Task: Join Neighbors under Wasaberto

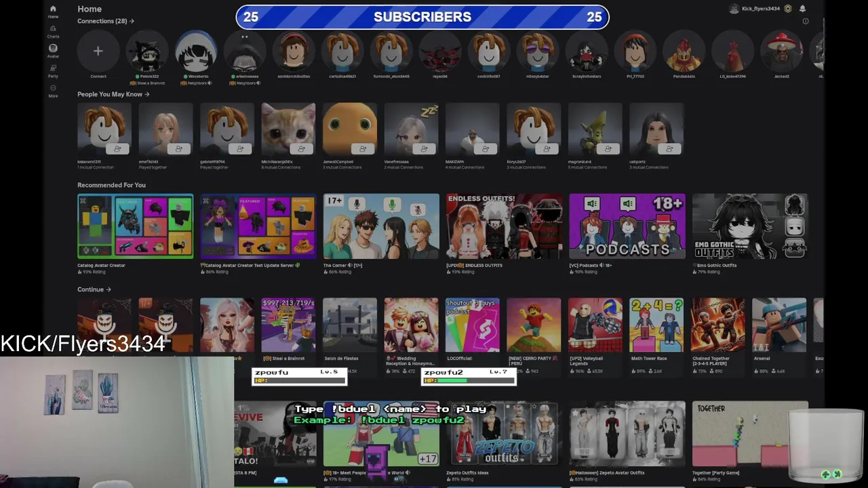Action: click(x=196, y=83)
